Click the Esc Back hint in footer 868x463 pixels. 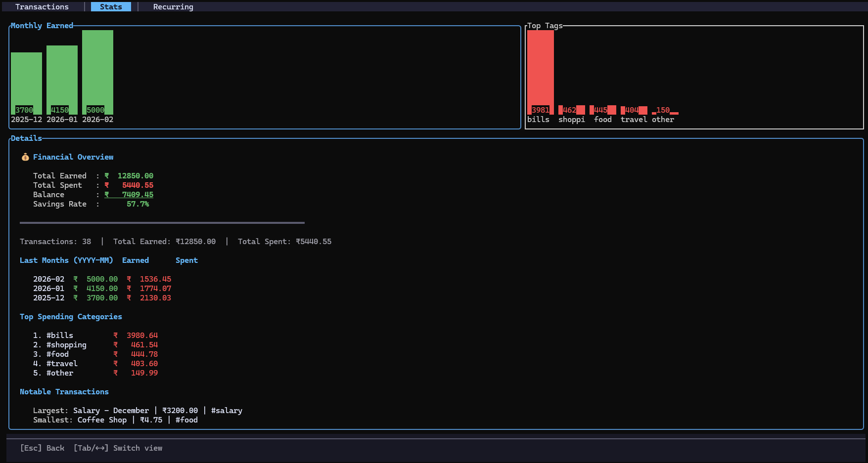pos(42,448)
